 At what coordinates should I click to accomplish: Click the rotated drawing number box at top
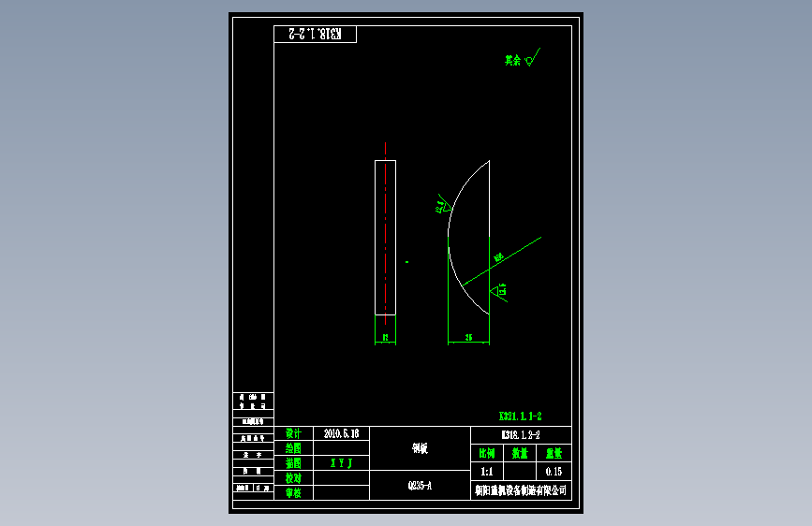click(315, 35)
